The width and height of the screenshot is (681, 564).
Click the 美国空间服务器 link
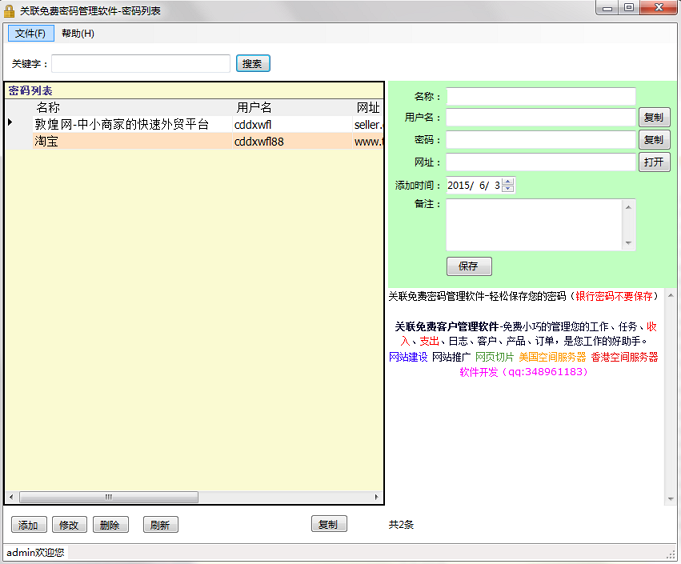pos(552,357)
